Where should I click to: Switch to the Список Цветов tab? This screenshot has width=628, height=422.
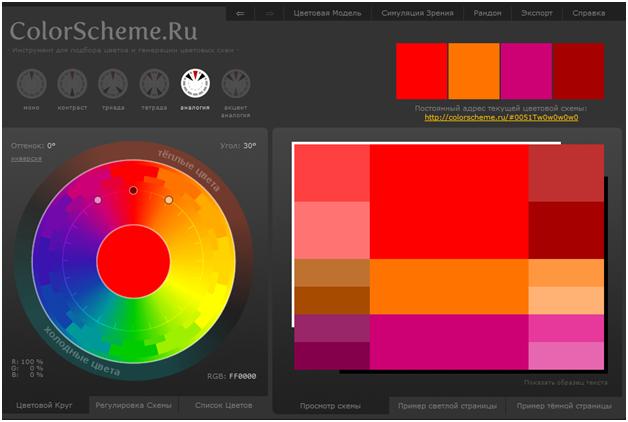[223, 405]
